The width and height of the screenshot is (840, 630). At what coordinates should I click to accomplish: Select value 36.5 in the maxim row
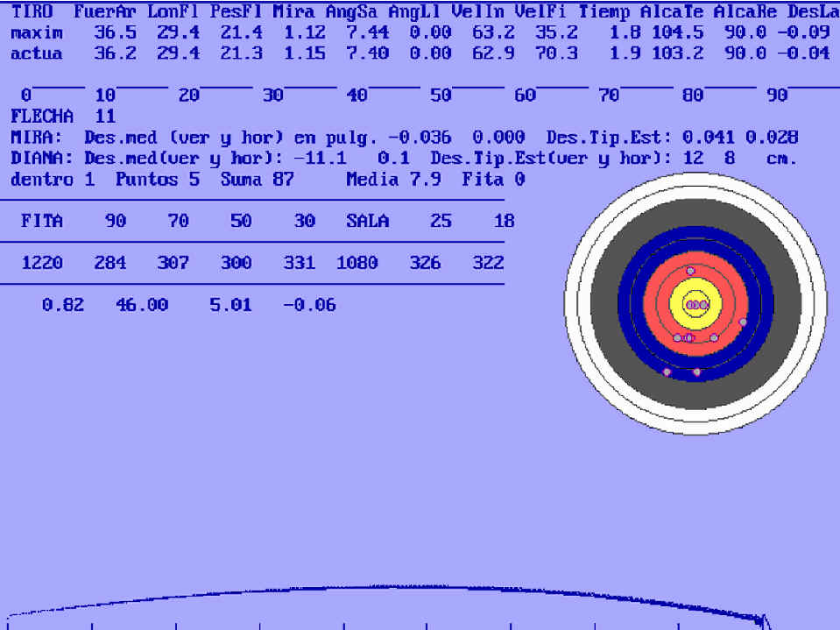tap(115, 32)
